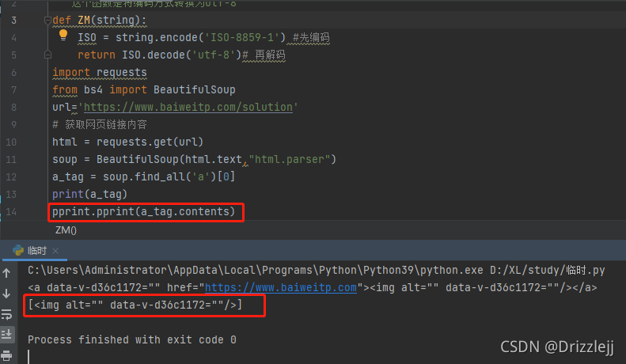Click the ZM() breadcrumb below the editor
This screenshot has height=364, width=626.
66,230
